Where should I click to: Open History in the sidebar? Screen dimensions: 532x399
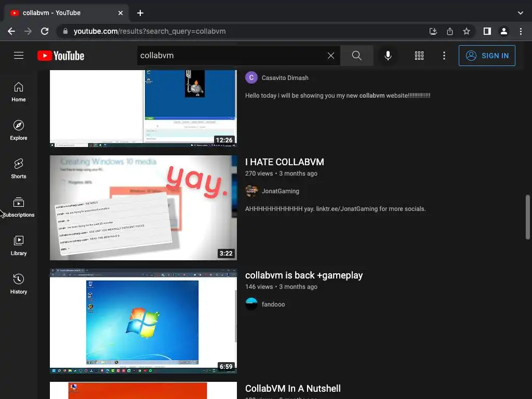coord(19,284)
